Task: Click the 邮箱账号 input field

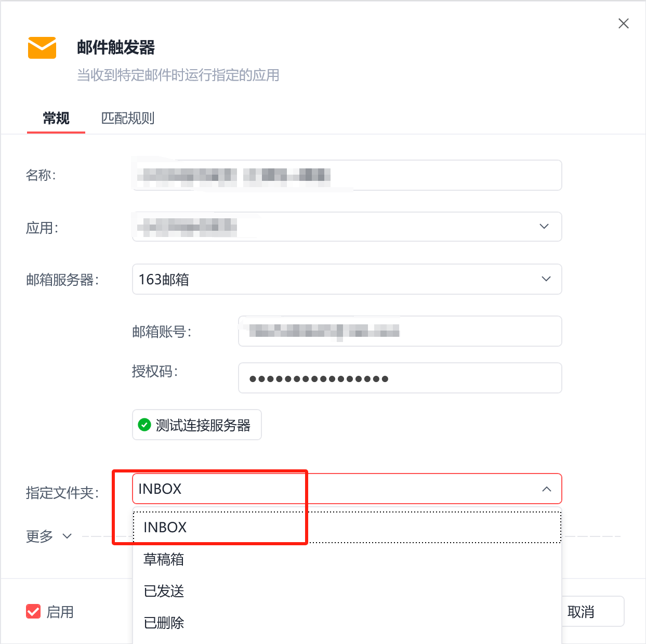Action: (x=400, y=331)
